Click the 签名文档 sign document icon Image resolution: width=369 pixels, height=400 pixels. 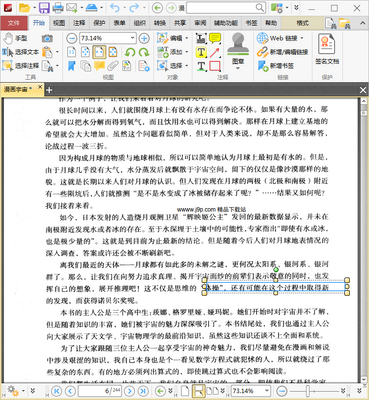(327, 49)
